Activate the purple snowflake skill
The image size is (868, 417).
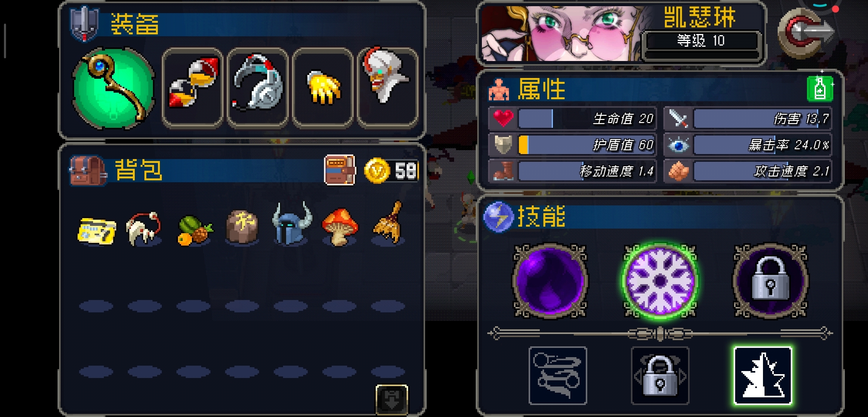tap(660, 281)
